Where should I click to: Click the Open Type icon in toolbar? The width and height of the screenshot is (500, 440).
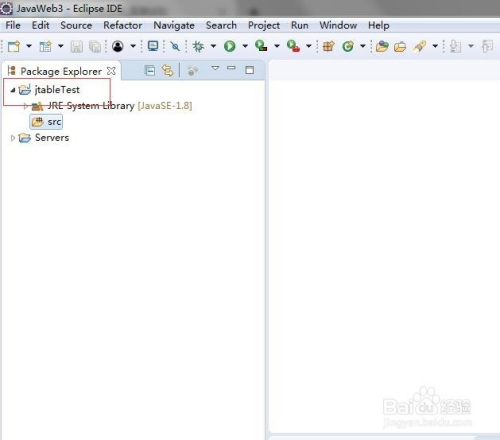(x=382, y=46)
